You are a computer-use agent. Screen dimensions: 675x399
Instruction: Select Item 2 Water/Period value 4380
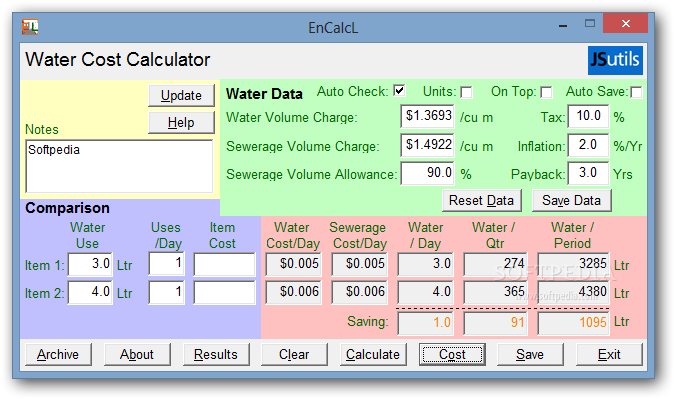click(x=573, y=293)
